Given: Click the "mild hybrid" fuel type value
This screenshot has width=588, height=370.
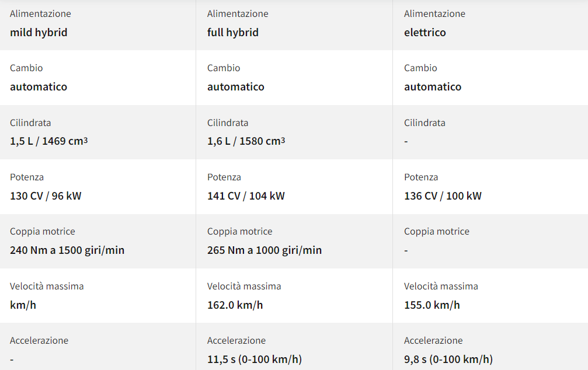Looking at the screenshot, I should click(39, 33).
